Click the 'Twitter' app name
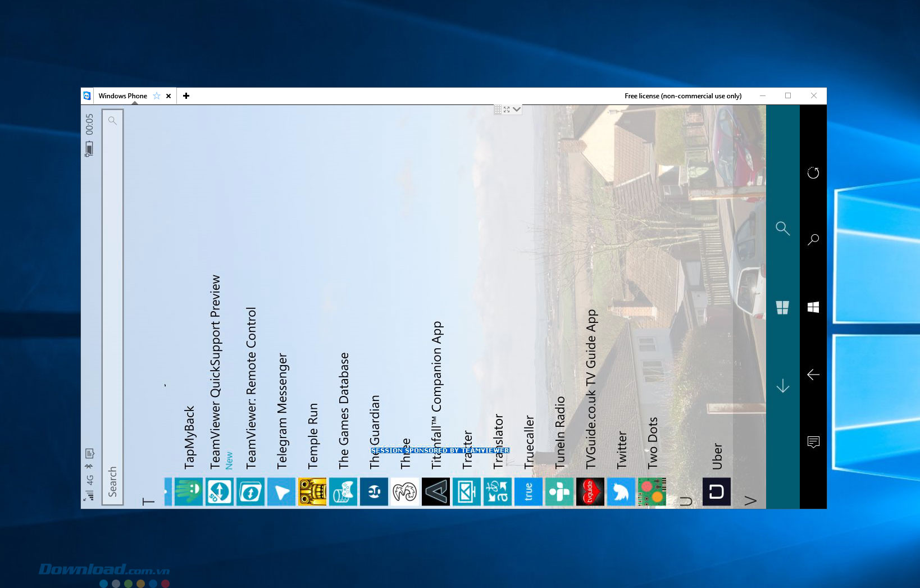 pyautogui.click(x=622, y=450)
